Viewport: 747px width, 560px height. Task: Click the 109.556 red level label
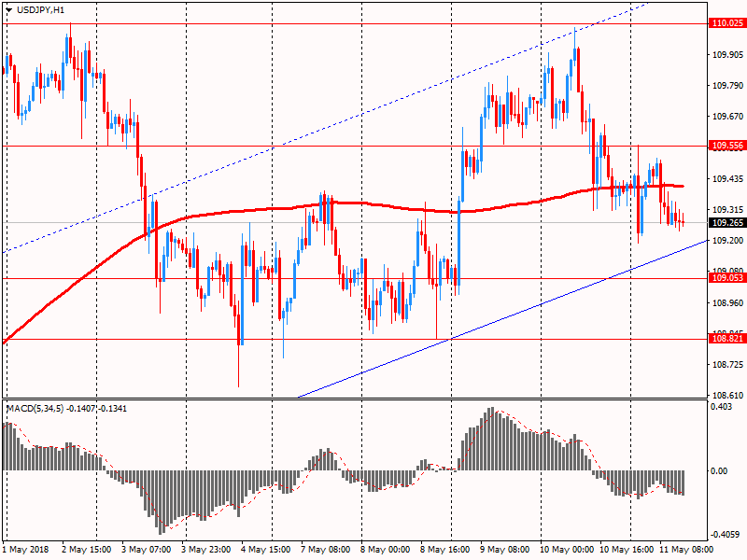coord(727,146)
